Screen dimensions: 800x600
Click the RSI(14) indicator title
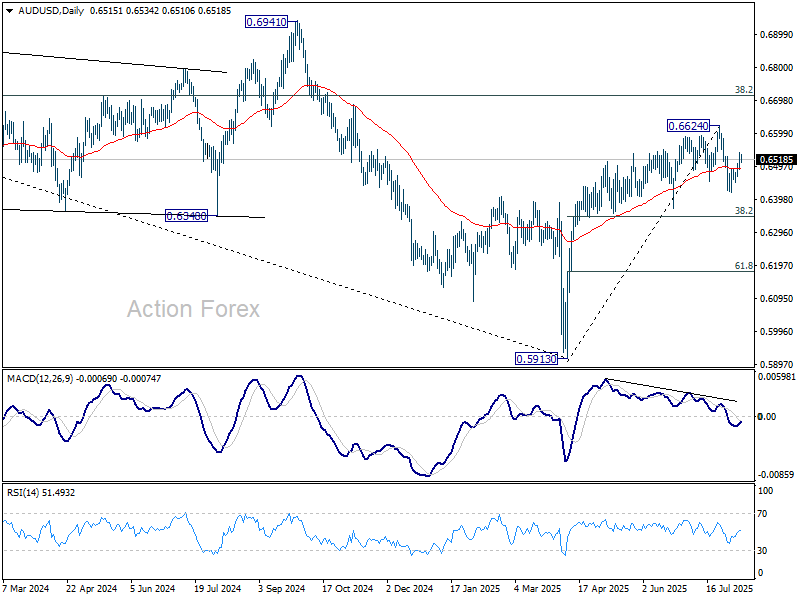[23, 493]
